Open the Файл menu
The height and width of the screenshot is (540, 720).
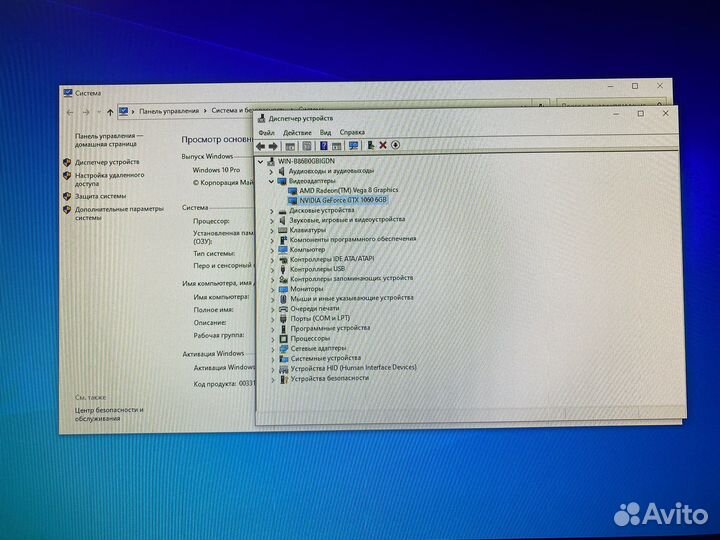pos(266,133)
